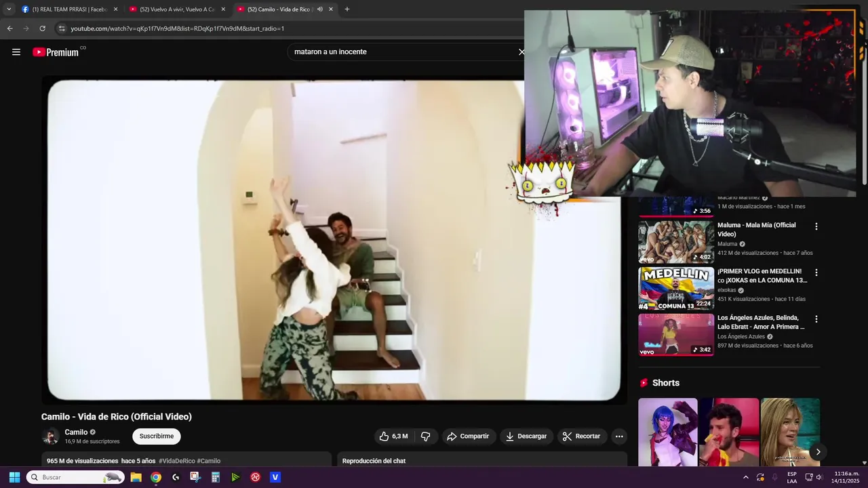Play Maluma - Mala Mía thumbnail
The image size is (868, 488).
(676, 242)
